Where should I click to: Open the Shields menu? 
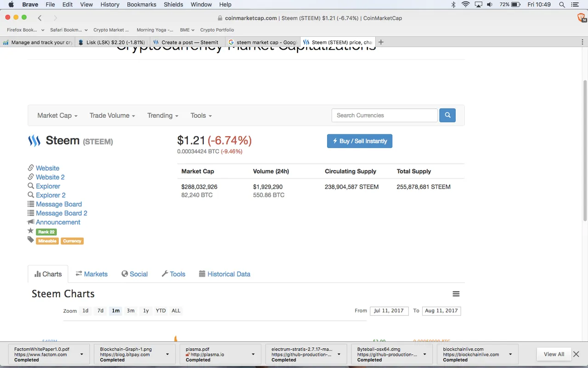(x=174, y=5)
